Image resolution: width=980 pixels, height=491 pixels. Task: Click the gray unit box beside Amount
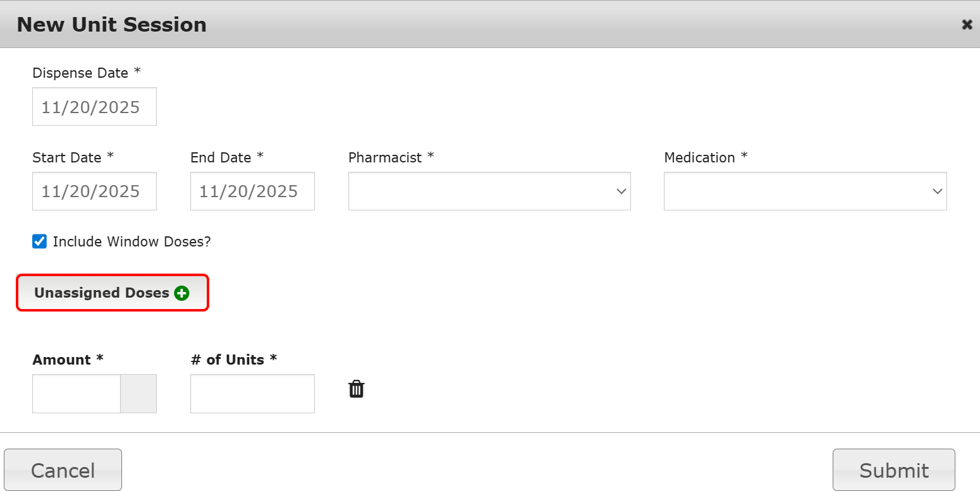point(138,394)
